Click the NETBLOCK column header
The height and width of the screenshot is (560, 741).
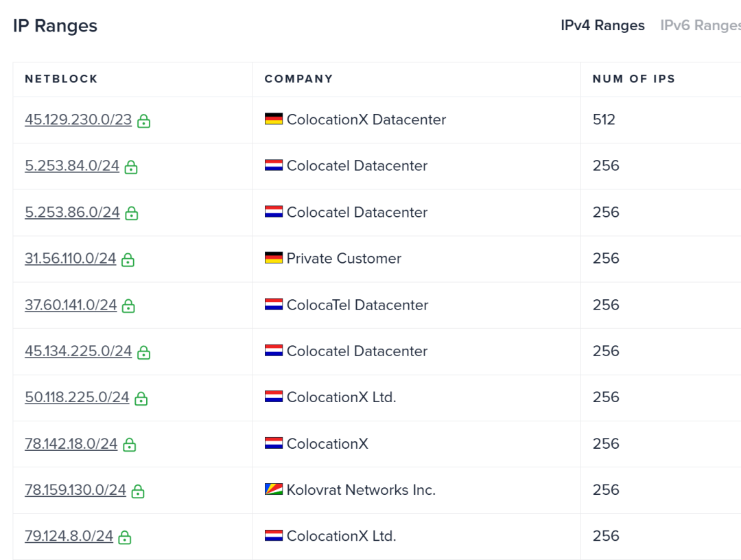61,79
